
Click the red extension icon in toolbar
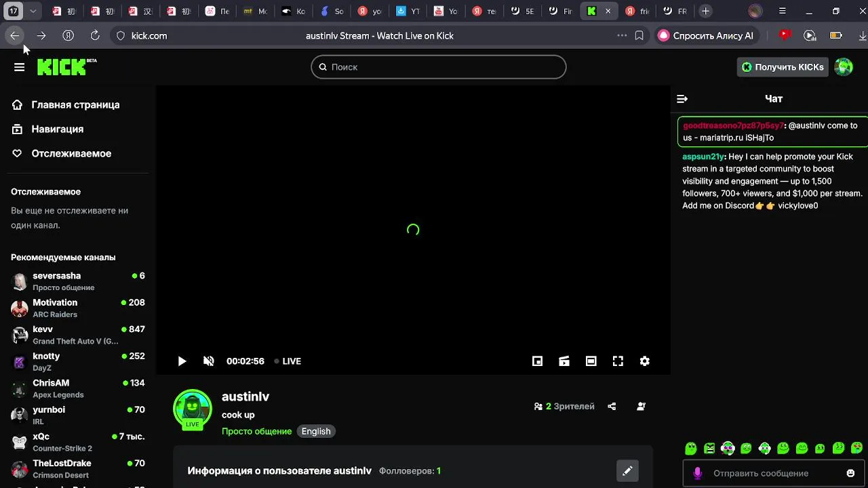(785, 35)
